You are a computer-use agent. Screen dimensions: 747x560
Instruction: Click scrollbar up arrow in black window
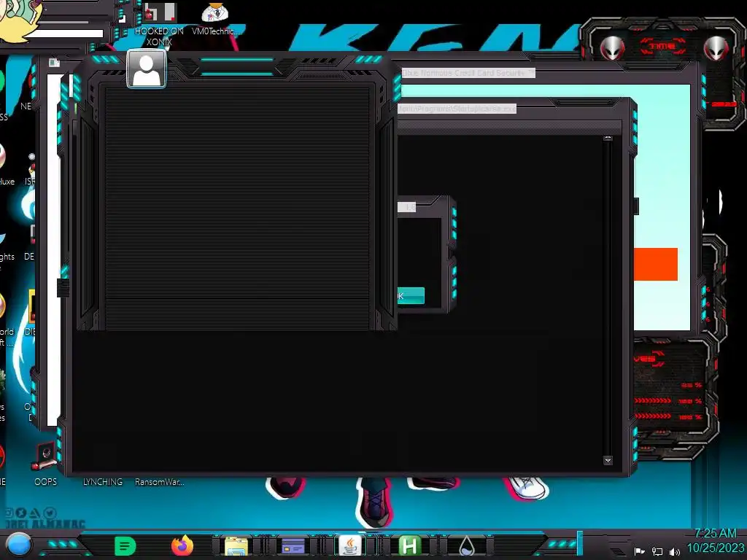pos(608,138)
